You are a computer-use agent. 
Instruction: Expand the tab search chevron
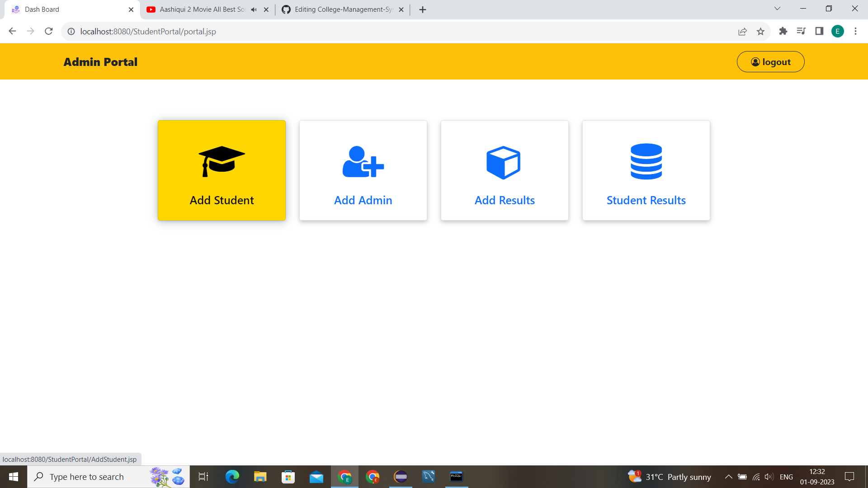click(x=777, y=8)
